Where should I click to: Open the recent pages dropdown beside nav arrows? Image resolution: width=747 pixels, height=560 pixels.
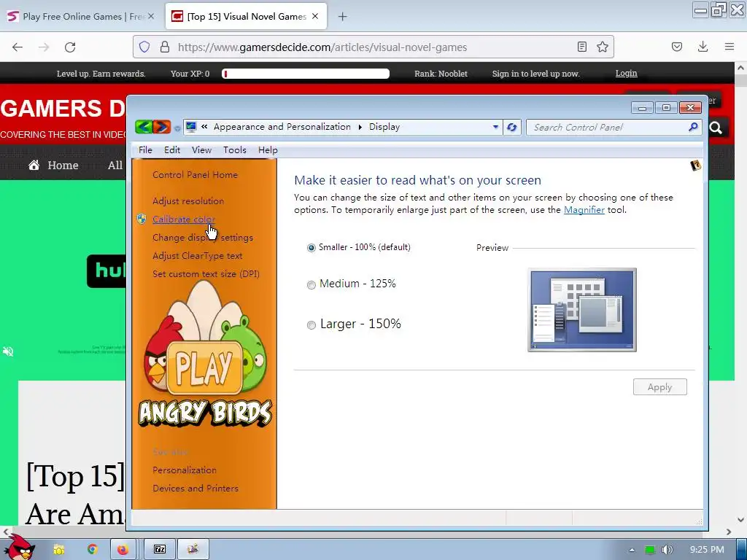point(177,128)
